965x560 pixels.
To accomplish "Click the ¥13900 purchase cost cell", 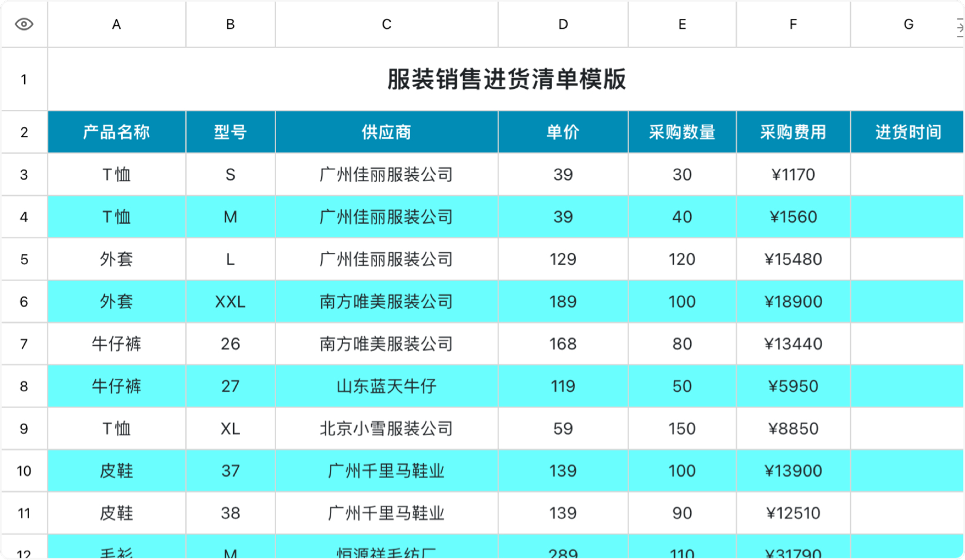I will click(793, 471).
